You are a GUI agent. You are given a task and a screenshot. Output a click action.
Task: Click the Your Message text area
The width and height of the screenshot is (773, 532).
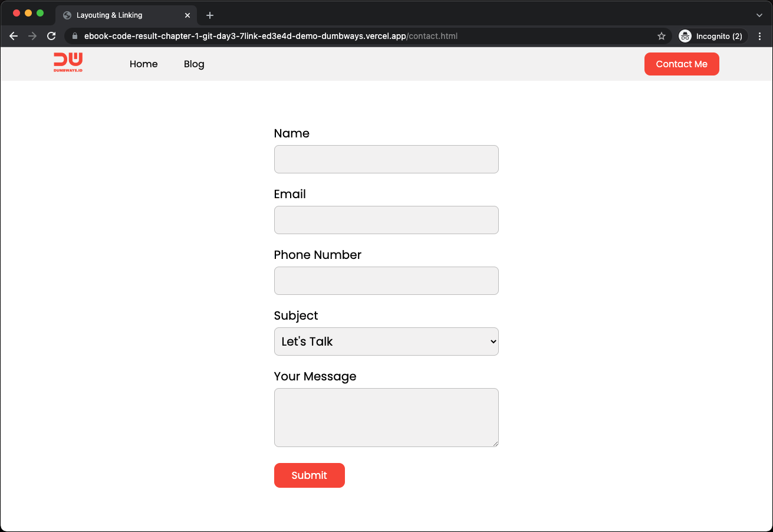pyautogui.click(x=386, y=418)
